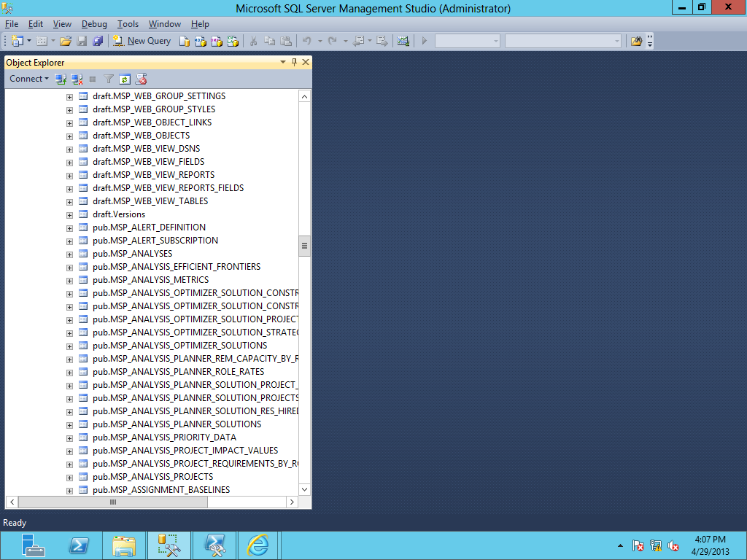The image size is (747, 560).
Task: Expand pub.MSP_ASSIGNMENT_BASELINES node
Action: coord(69,491)
